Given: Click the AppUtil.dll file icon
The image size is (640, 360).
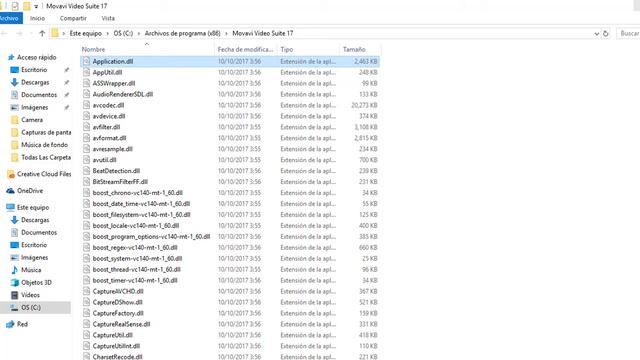Looking at the screenshot, I should (x=86, y=72).
